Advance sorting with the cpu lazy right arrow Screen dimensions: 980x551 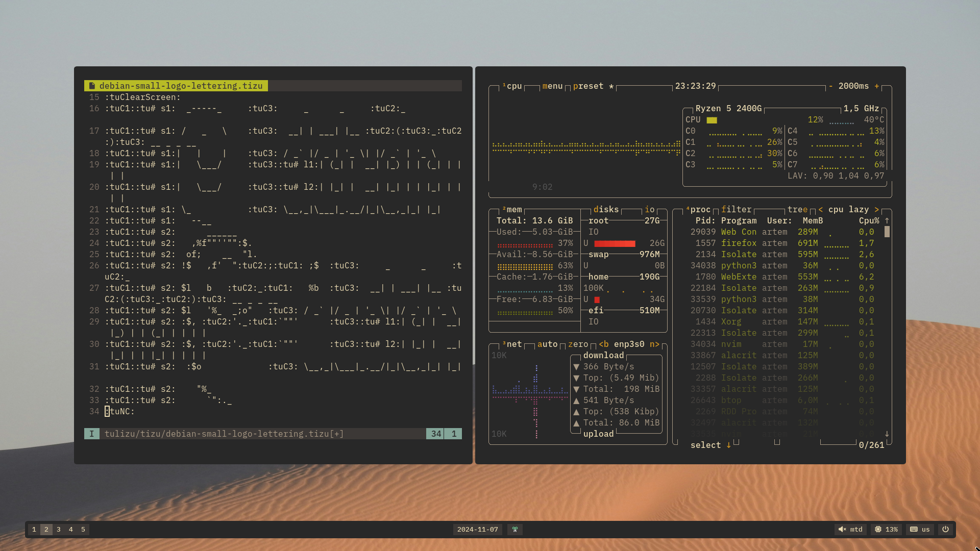tap(876, 209)
